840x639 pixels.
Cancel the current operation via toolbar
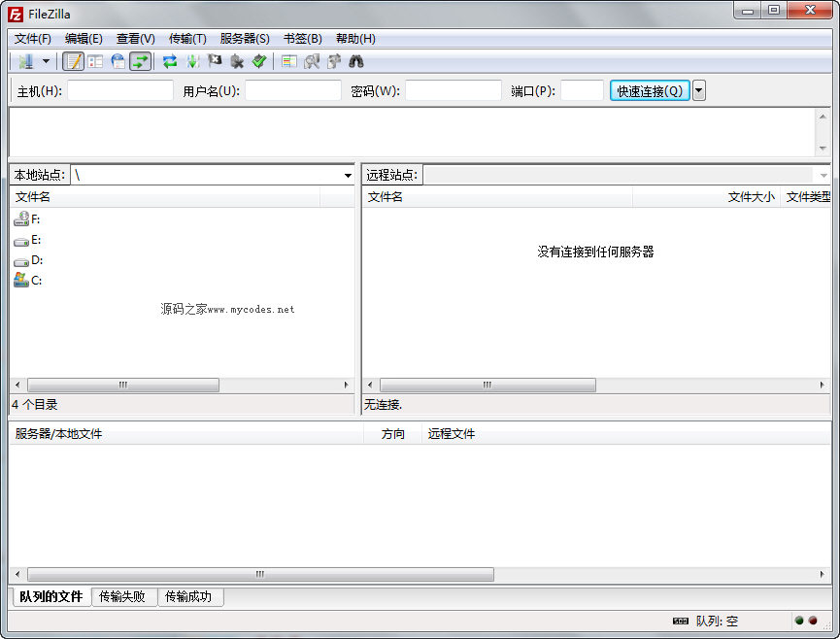tap(215, 61)
